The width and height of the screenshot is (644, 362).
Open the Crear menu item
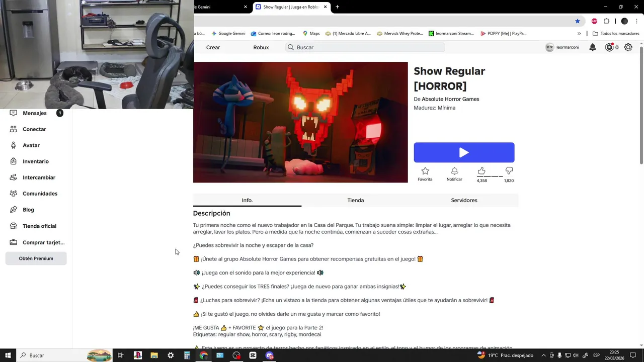[213, 47]
